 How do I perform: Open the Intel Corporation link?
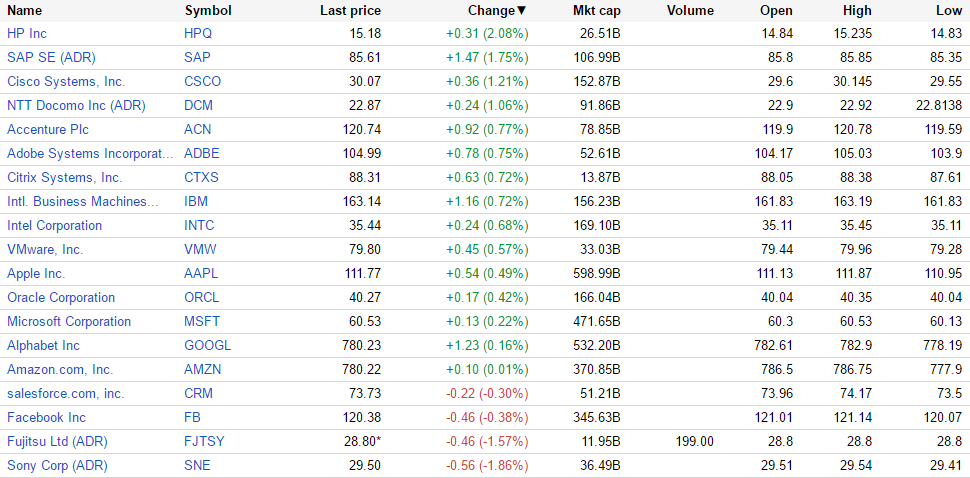tap(54, 225)
